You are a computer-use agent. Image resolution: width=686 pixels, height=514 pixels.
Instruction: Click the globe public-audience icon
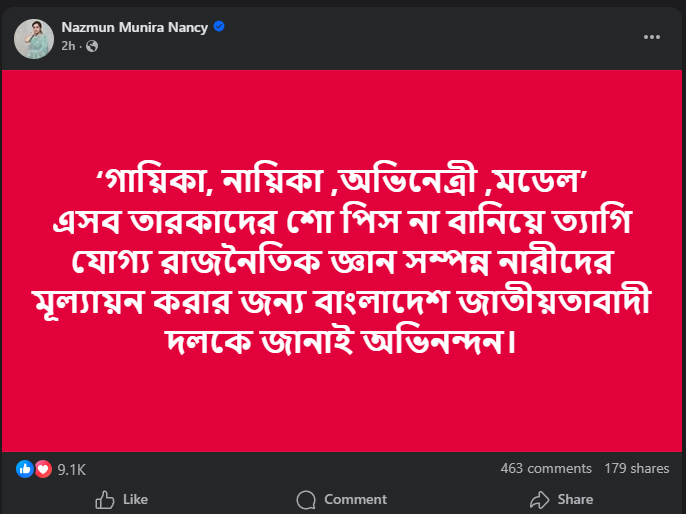pos(93,46)
